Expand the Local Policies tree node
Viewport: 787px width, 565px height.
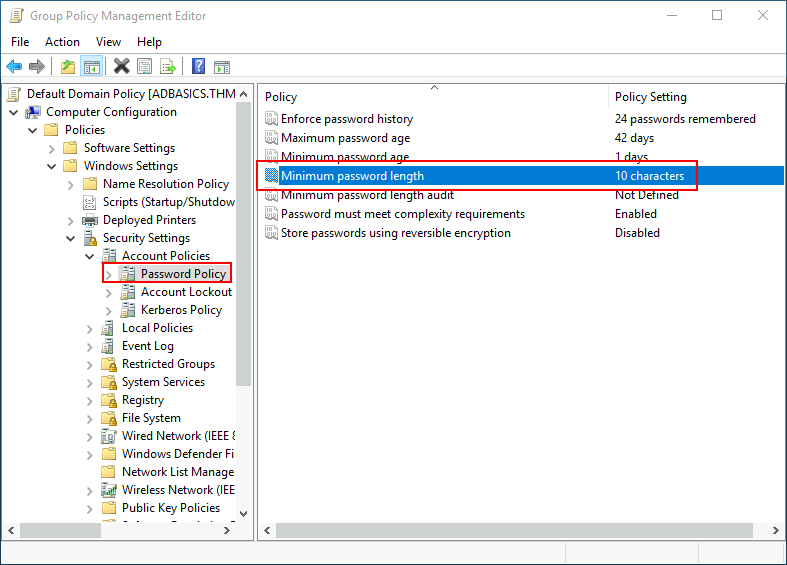pyautogui.click(x=90, y=328)
